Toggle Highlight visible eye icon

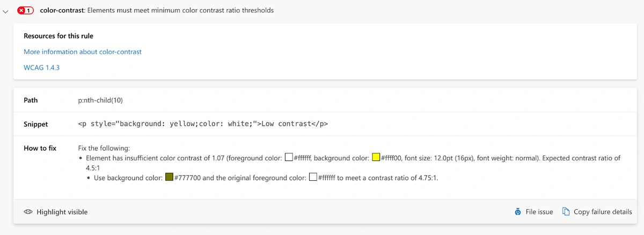pyautogui.click(x=28, y=212)
